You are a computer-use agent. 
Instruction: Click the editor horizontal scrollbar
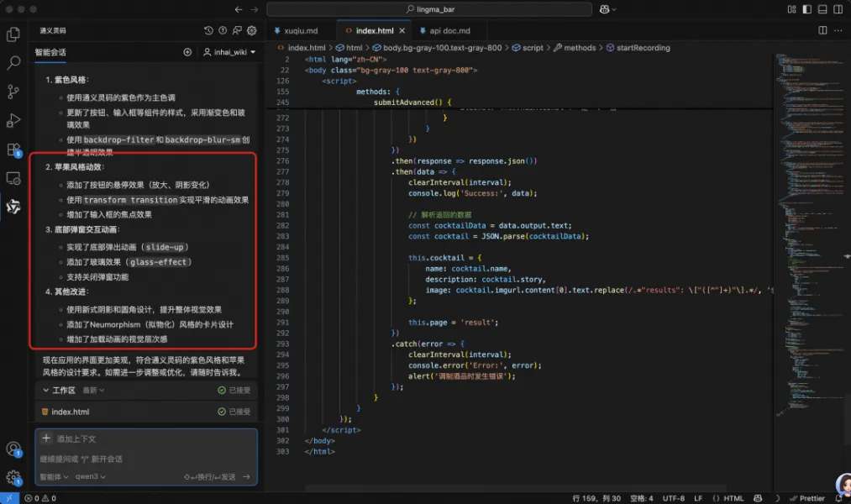point(516,488)
